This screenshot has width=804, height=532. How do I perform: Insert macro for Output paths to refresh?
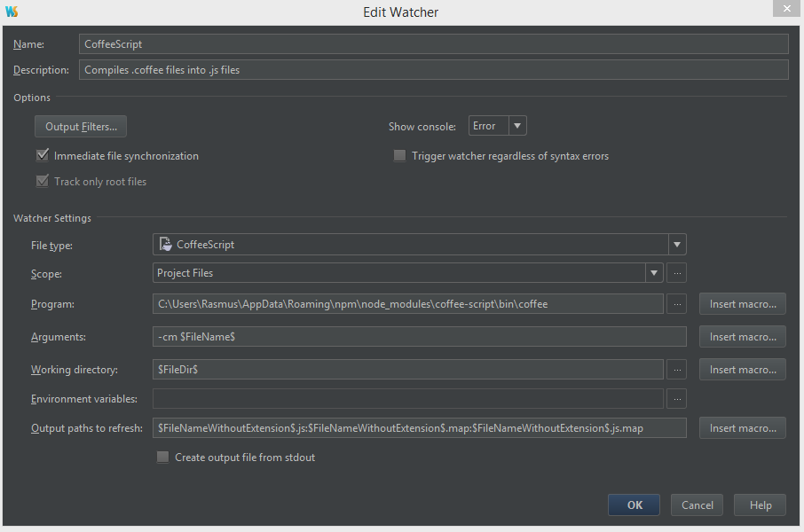pos(743,428)
